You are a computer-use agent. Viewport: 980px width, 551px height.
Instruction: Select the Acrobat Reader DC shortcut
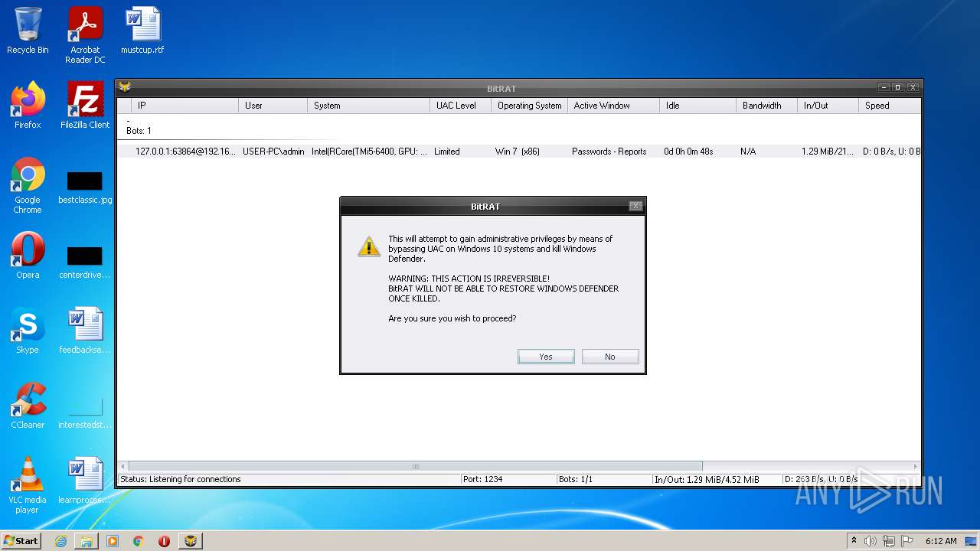tap(85, 35)
